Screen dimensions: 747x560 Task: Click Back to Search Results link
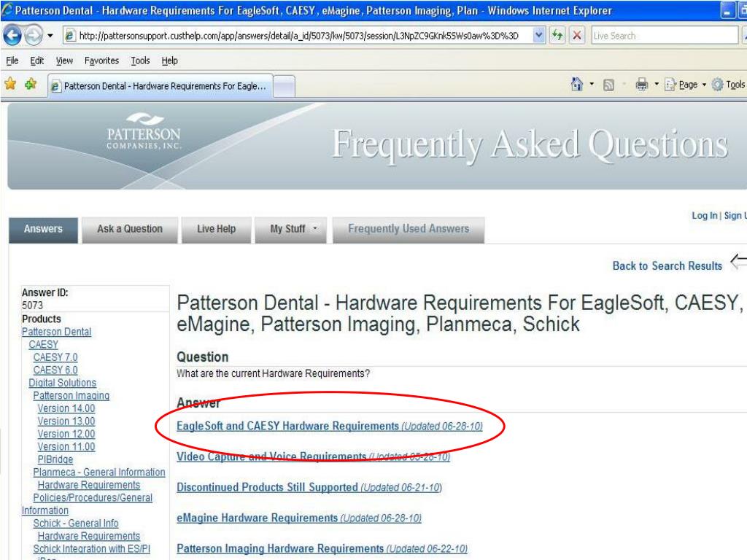(667, 265)
